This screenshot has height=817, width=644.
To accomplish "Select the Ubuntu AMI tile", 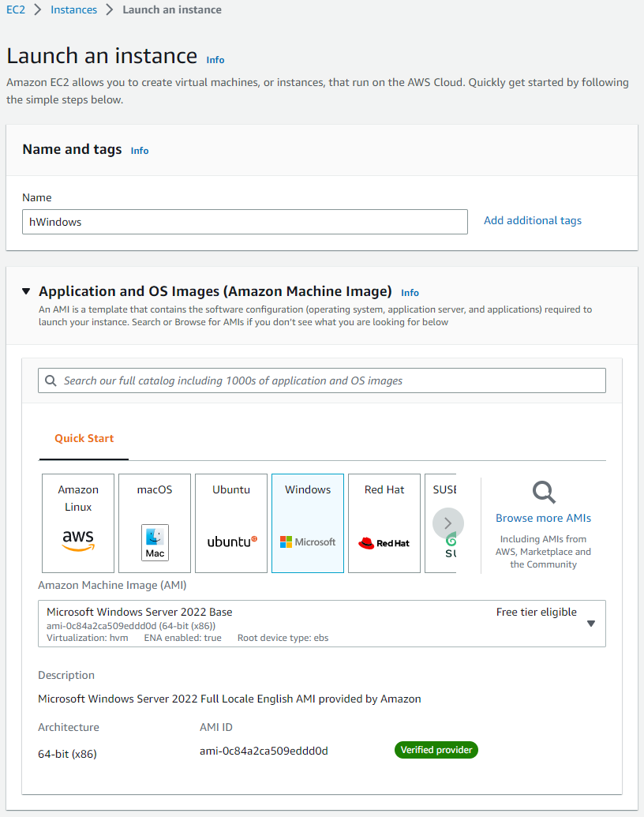I will [x=231, y=523].
